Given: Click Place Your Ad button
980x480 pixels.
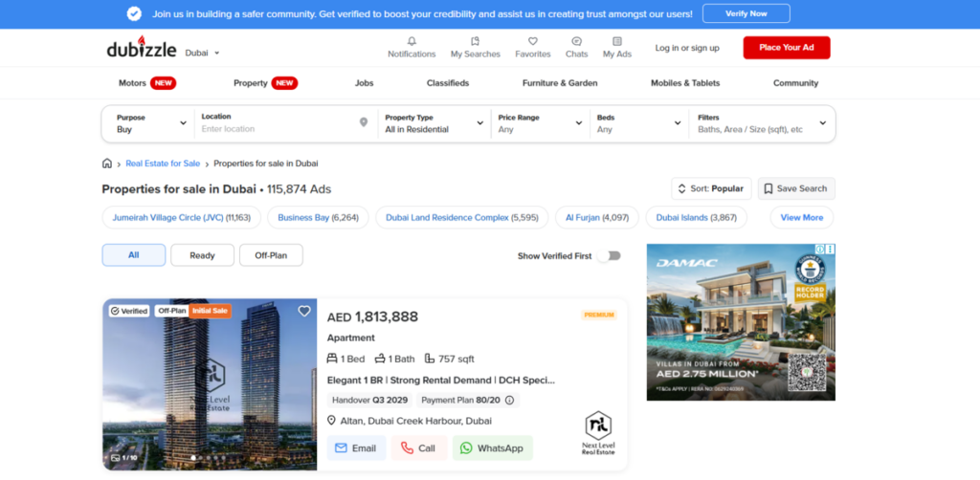Looking at the screenshot, I should [x=787, y=48].
